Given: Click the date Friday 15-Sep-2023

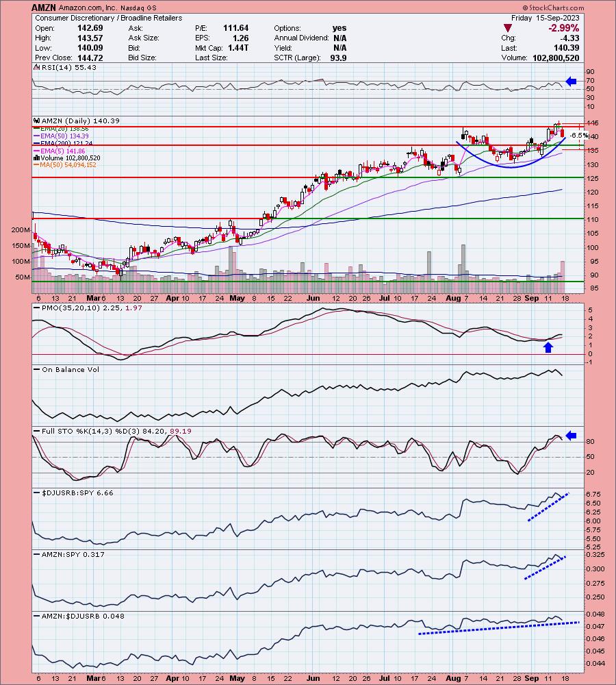Looking at the screenshot, I should [x=546, y=18].
